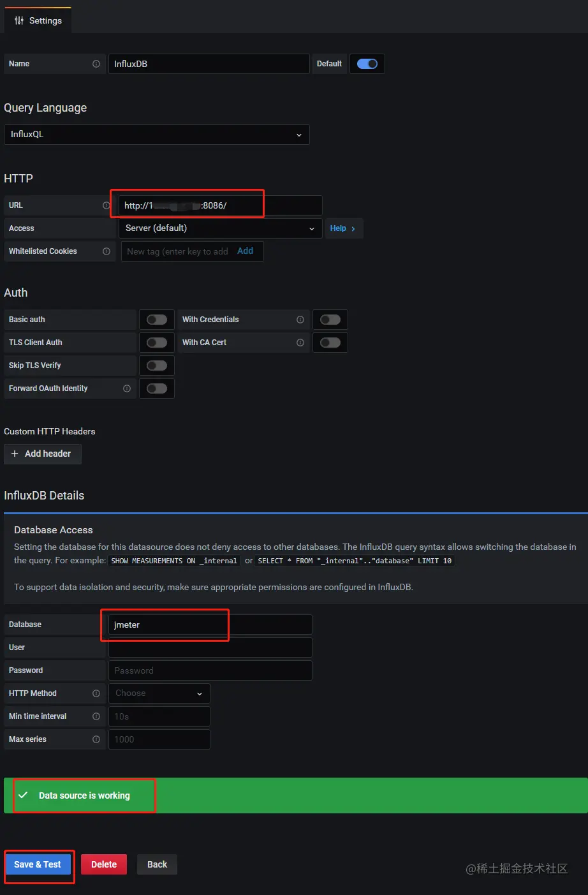The image size is (588, 895).
Task: Click the Back button
Action: [x=157, y=864]
